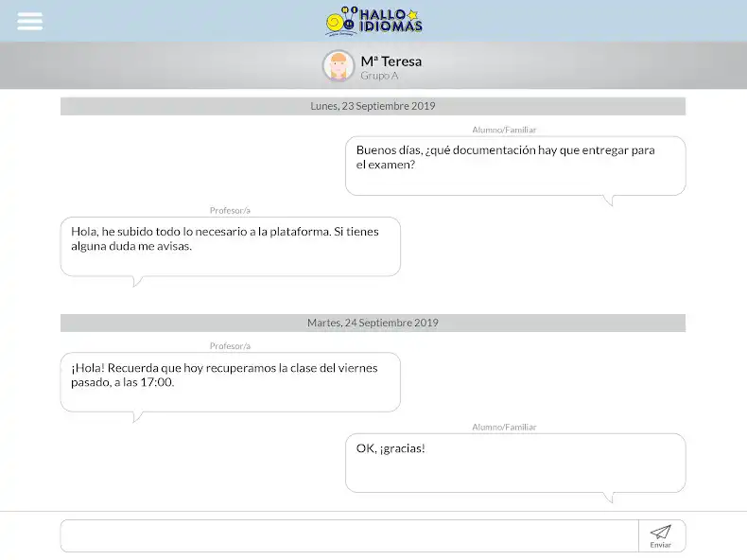Select the 'OK, ¡gracias!' message bubble
The height and width of the screenshot is (560, 747).
[515, 464]
